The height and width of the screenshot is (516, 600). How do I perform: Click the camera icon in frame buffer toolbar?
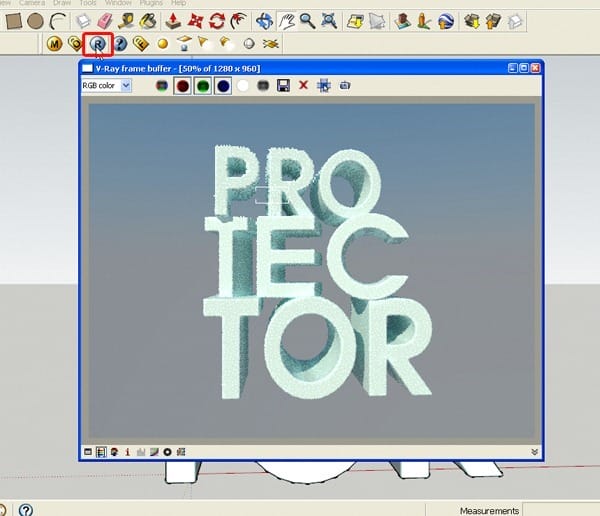coord(344,85)
